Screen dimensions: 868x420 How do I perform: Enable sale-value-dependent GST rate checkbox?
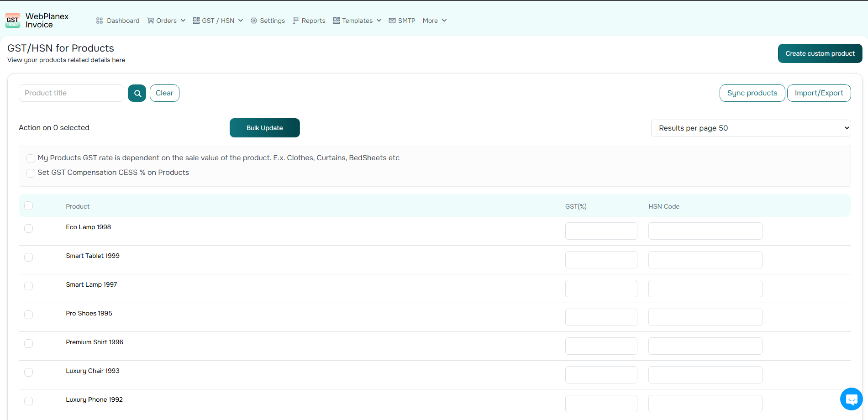(x=31, y=158)
